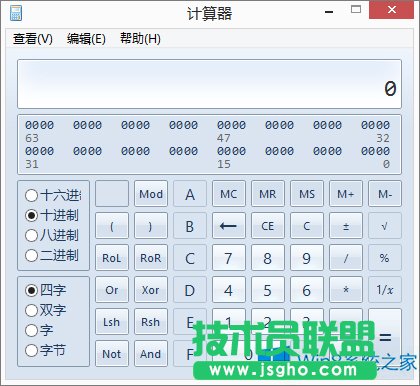Maximize the 计算器 window
This screenshot has height=386, width=420.
point(356,9)
